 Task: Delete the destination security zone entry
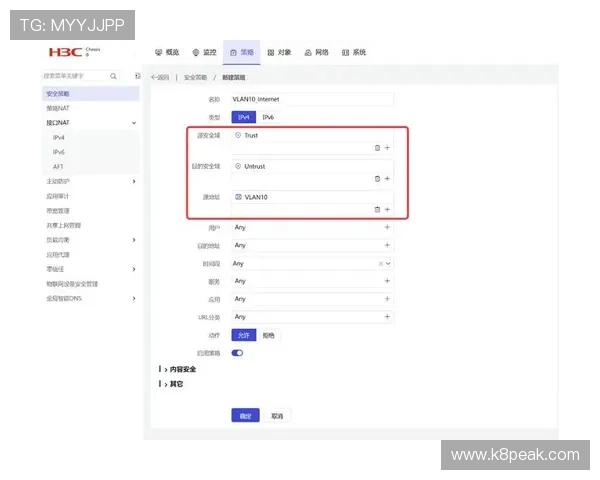377,179
